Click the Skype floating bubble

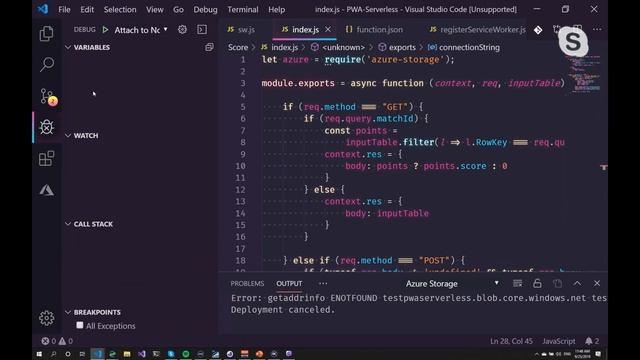[x=573, y=41]
